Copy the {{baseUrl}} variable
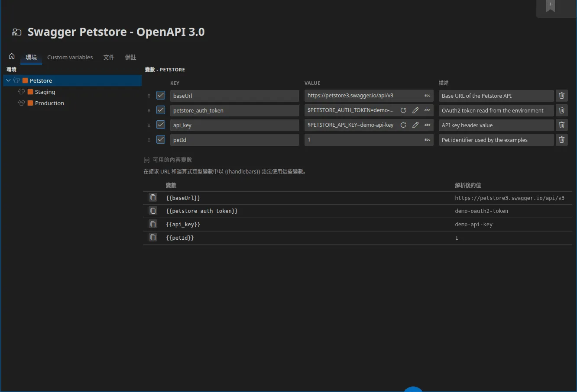 (x=153, y=198)
